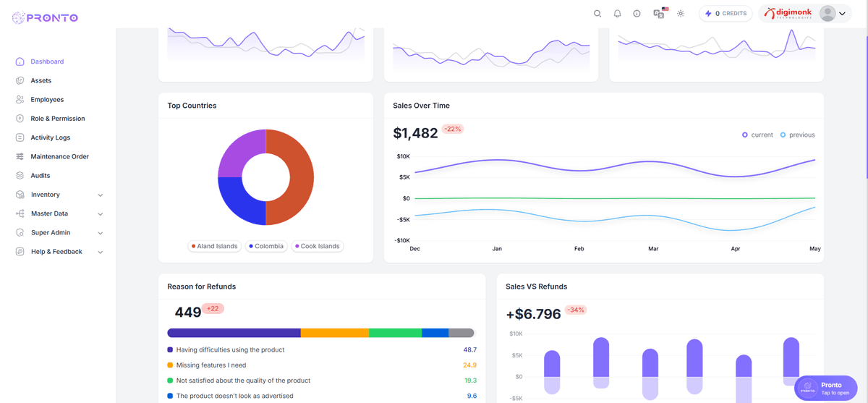
Task: Open the Dashboard menu item
Action: coord(47,61)
